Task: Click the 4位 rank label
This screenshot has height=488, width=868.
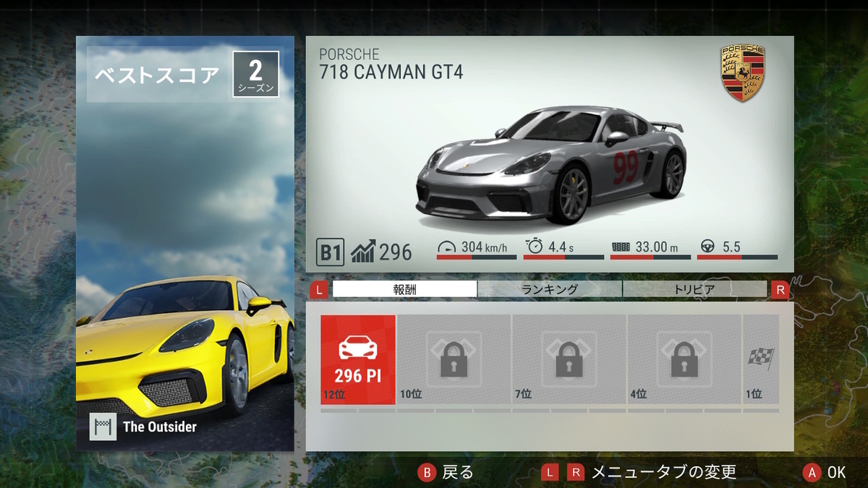Action: tap(638, 394)
